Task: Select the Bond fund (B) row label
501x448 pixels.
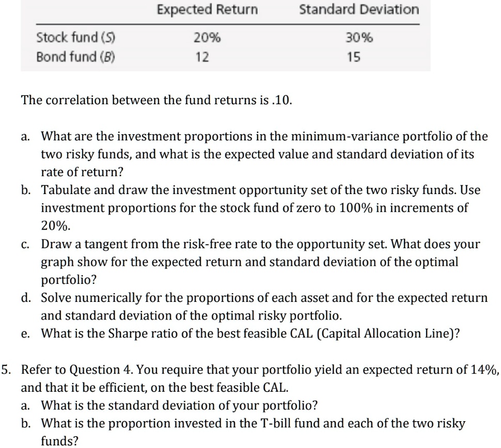Action: tap(76, 57)
